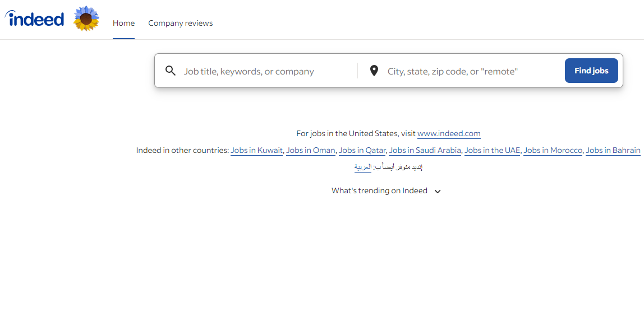Viewport: 644px width, 312px height.
Task: Click the chevron arrow next to trending
Action: click(x=438, y=191)
